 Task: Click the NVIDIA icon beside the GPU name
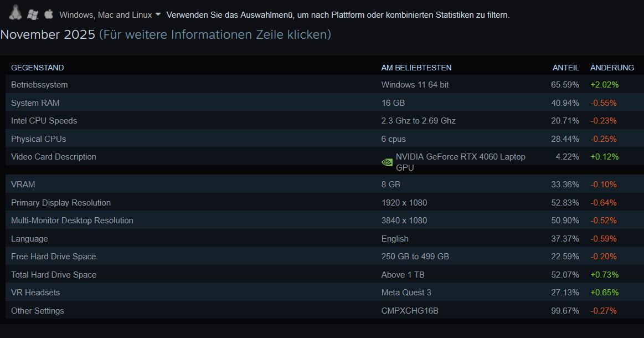(387, 162)
